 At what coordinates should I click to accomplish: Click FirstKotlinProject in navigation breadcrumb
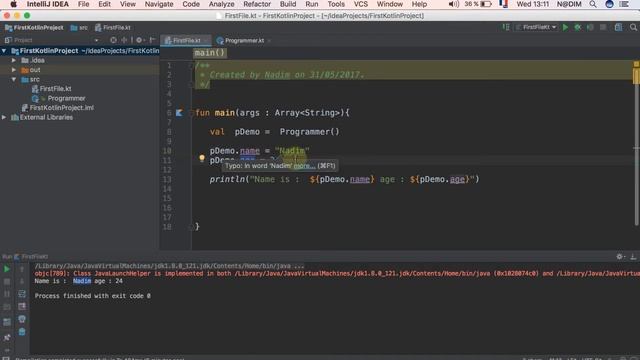click(x=34, y=27)
